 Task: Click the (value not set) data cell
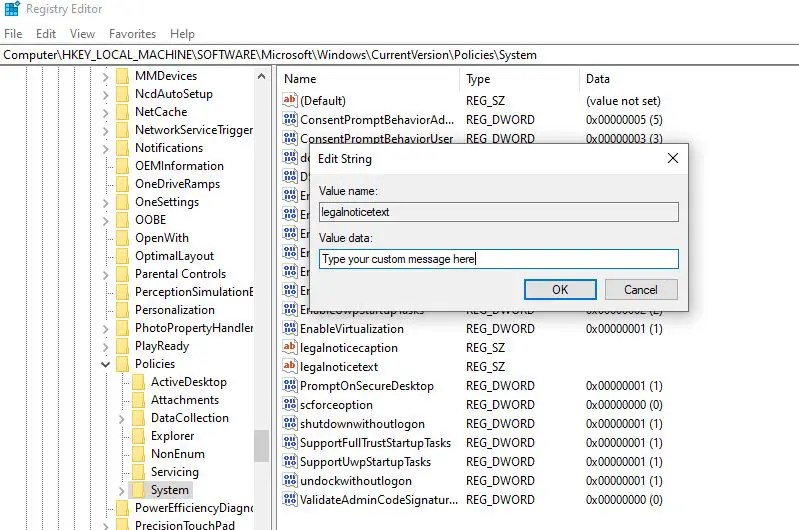623,100
